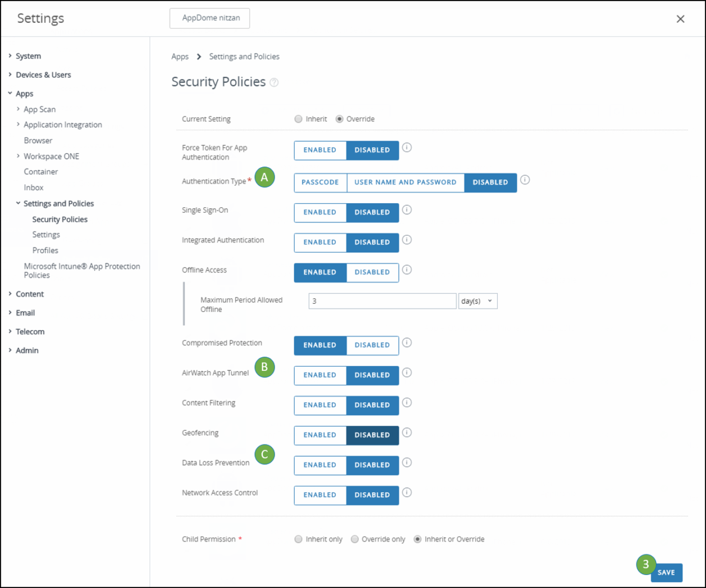
Task: Enable Single Sign-On
Action: pos(320,212)
